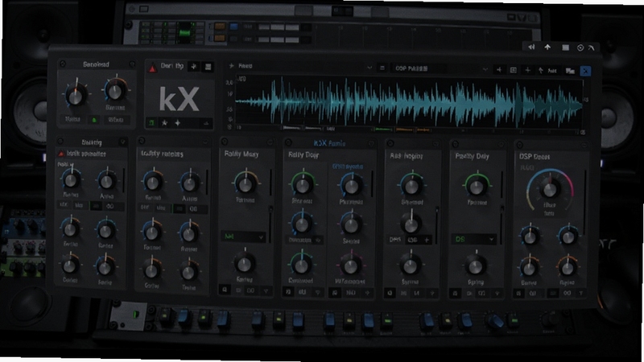The width and height of the screenshot is (644, 362).
Task: Click the orange track button in the background DAW window
Action: [220, 27]
